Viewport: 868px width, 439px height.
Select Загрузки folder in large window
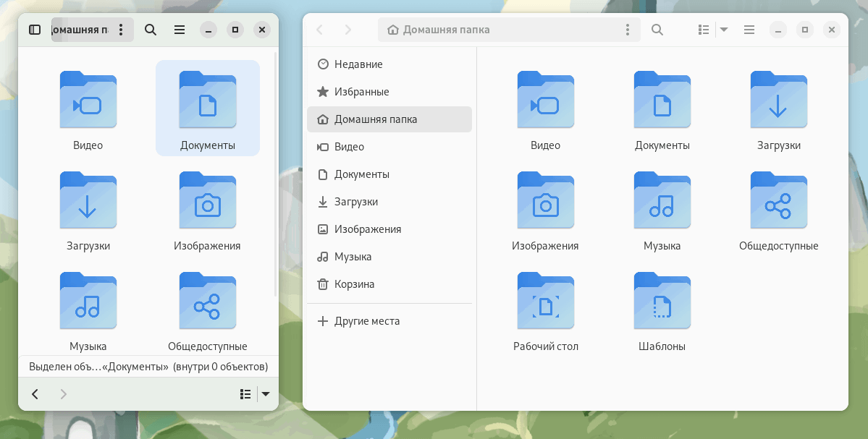pyautogui.click(x=778, y=110)
